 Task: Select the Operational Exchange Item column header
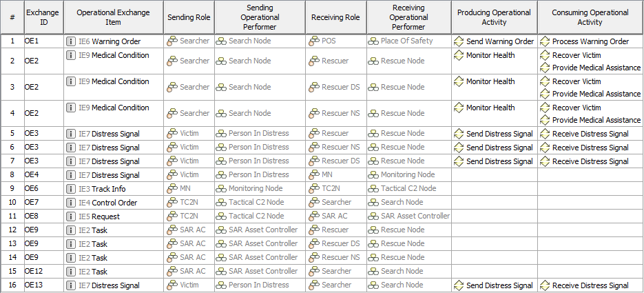[x=113, y=17]
